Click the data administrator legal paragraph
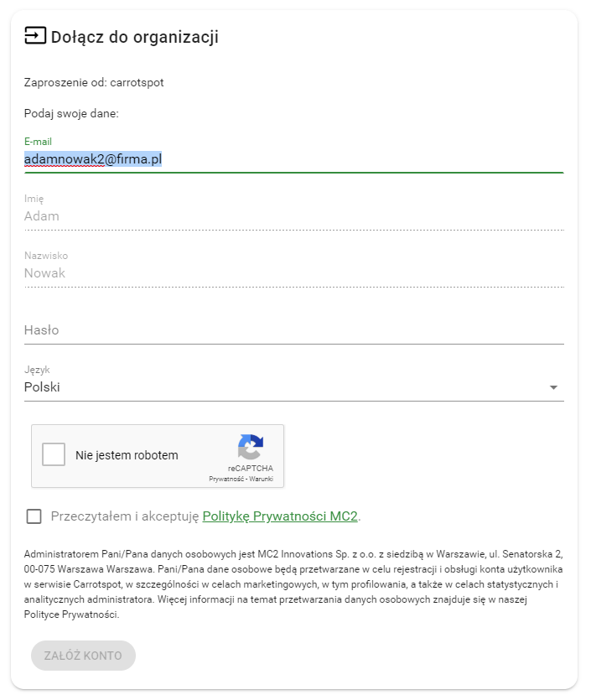This screenshot has width=591, height=700. click(x=293, y=584)
